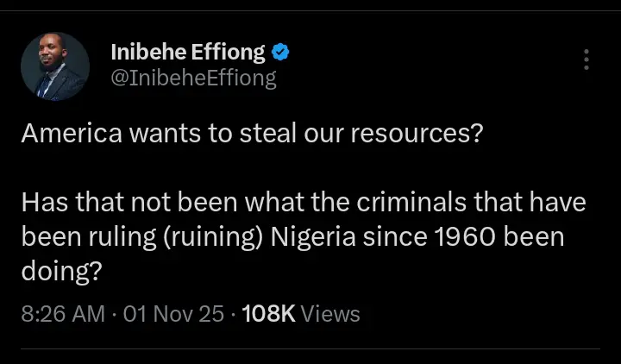This screenshot has width=621, height=364.
Task: Click the word "ruling" in the tweet
Action: [118, 236]
